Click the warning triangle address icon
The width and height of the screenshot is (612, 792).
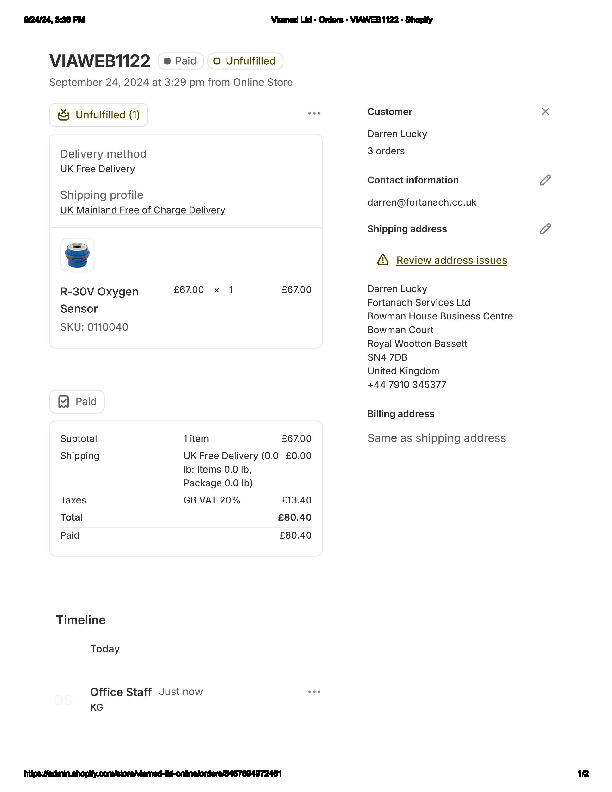tap(382, 260)
